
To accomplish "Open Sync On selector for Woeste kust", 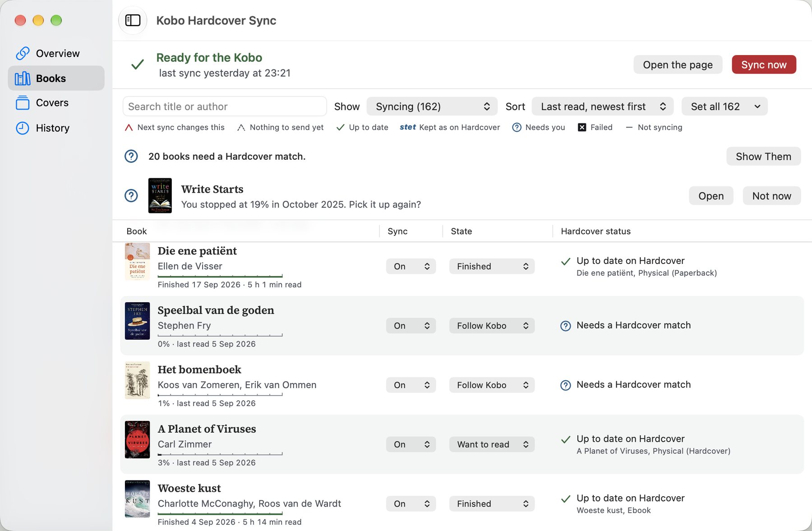I will coord(411,503).
